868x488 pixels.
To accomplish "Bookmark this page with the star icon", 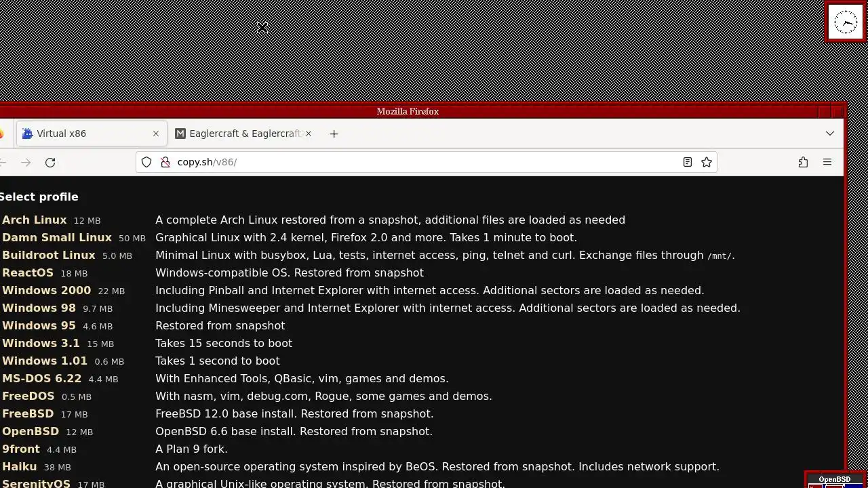I will [707, 162].
